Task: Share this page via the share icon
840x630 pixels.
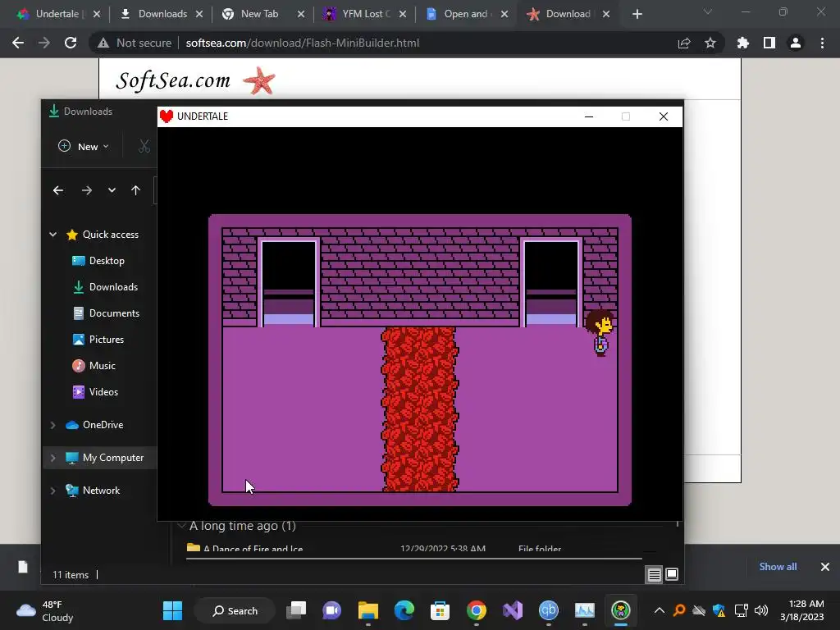Action: point(684,43)
